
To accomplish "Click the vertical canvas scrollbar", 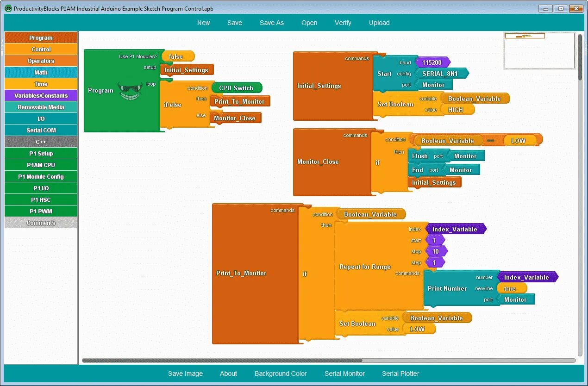I will [580, 58].
